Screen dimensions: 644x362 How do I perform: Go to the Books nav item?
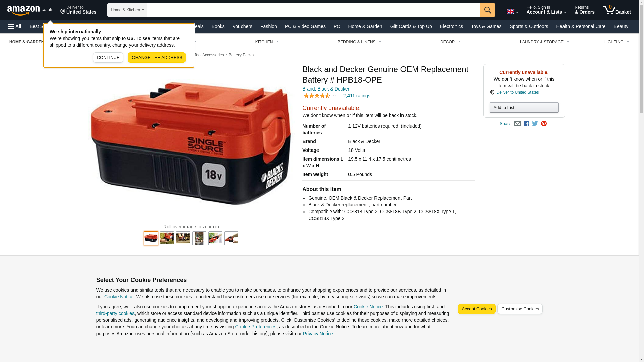click(x=218, y=26)
